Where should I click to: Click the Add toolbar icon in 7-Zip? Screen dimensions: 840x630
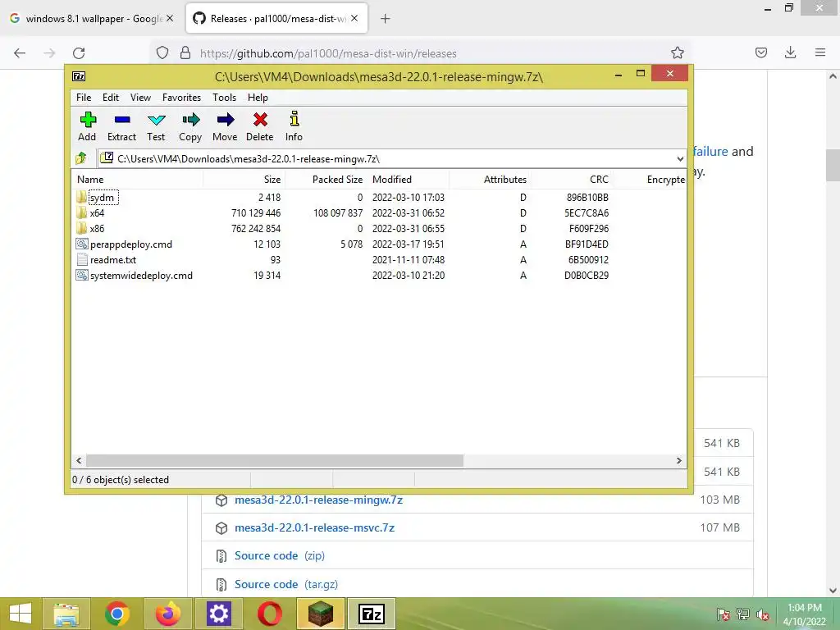click(x=87, y=126)
